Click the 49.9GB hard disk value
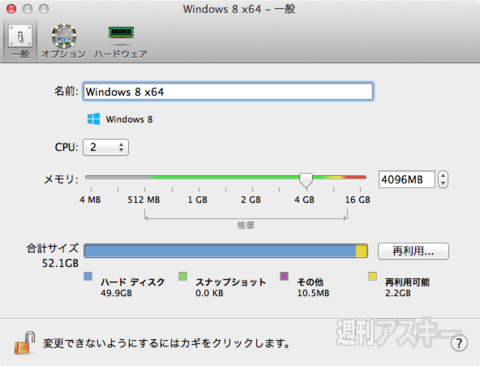The height and width of the screenshot is (366, 480). pyautogui.click(x=116, y=293)
